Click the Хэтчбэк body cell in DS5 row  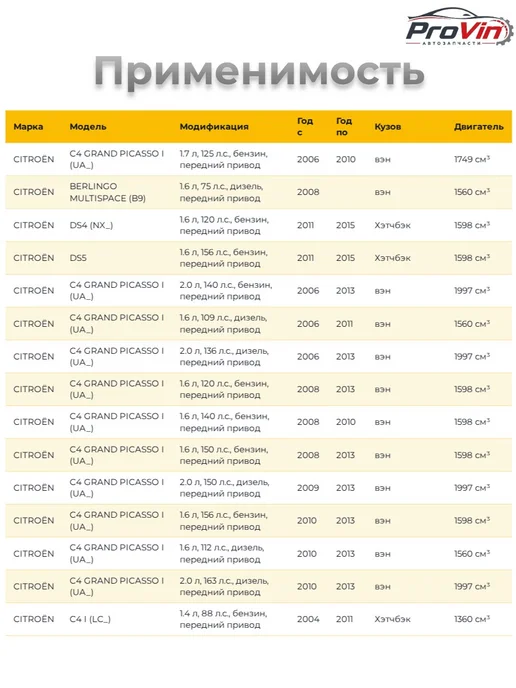(x=392, y=258)
